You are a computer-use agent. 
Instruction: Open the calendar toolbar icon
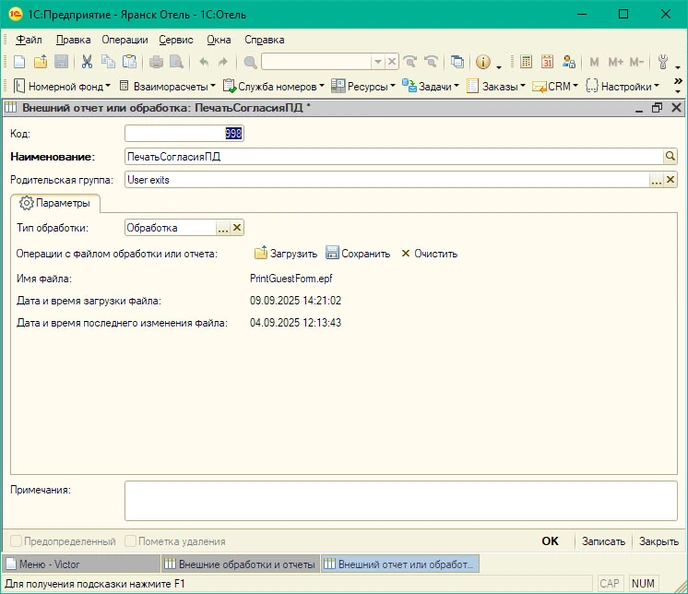547,62
